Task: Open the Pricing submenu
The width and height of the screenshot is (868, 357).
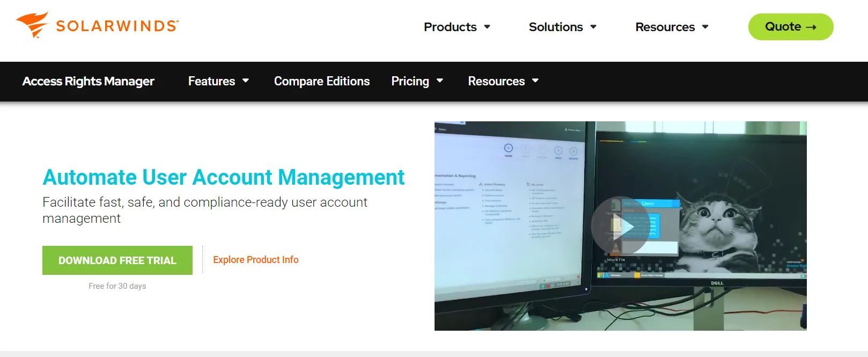Action: (x=410, y=81)
